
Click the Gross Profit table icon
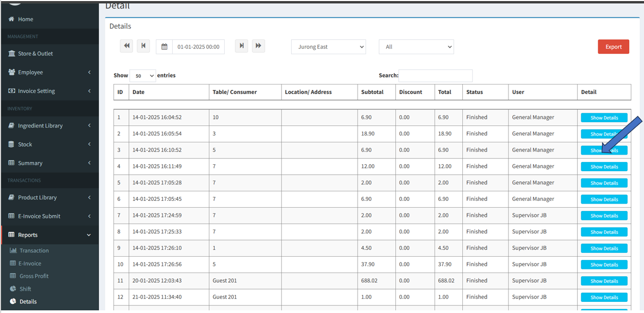click(13, 276)
